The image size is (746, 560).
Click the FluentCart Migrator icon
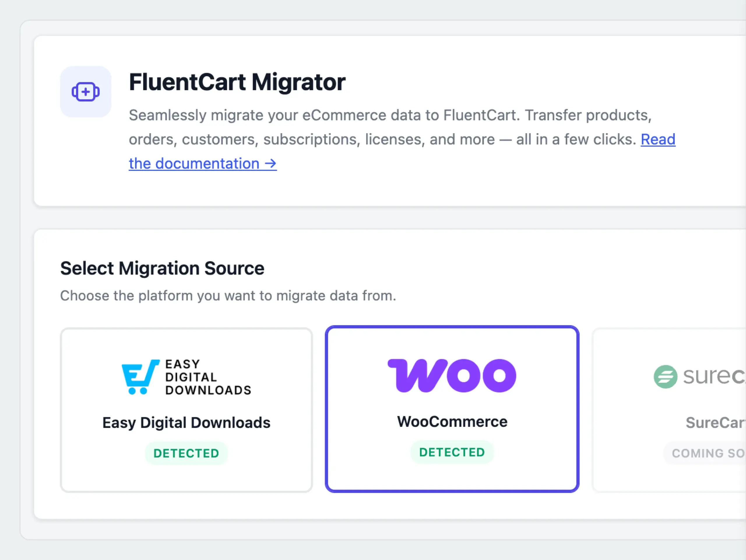[x=86, y=92]
